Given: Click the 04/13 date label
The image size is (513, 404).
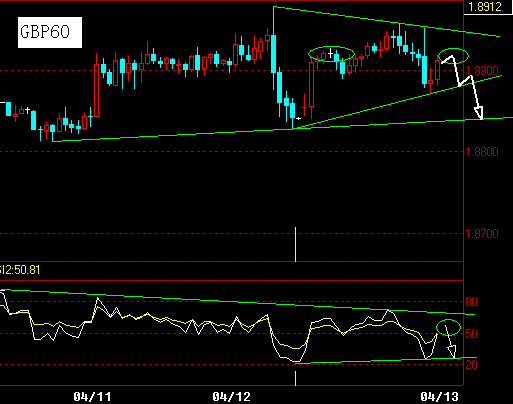Looking at the screenshot, I should point(439,397).
